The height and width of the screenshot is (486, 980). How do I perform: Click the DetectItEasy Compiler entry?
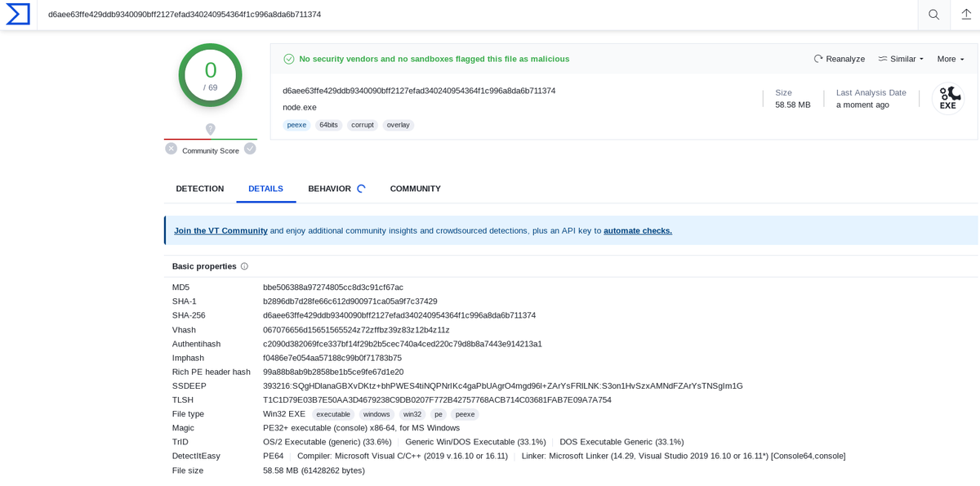click(403, 456)
